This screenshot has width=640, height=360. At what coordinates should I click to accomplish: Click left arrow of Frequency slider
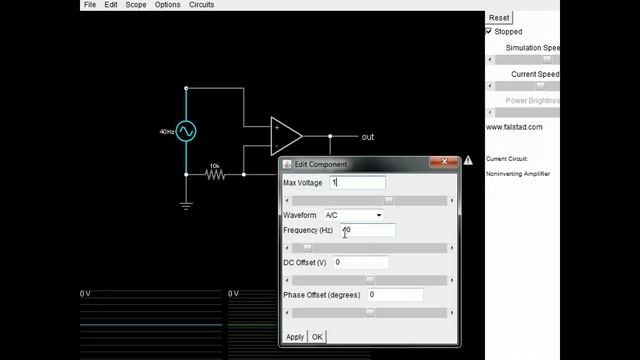[287, 248]
